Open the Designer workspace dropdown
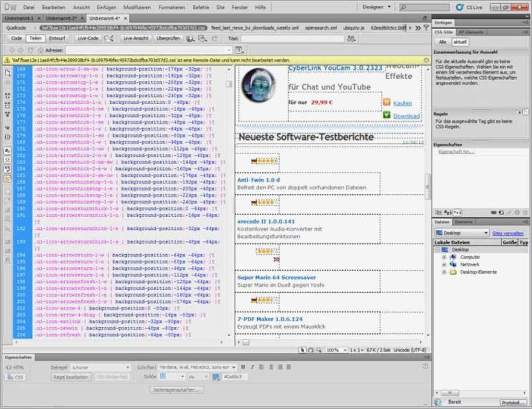 [377, 7]
